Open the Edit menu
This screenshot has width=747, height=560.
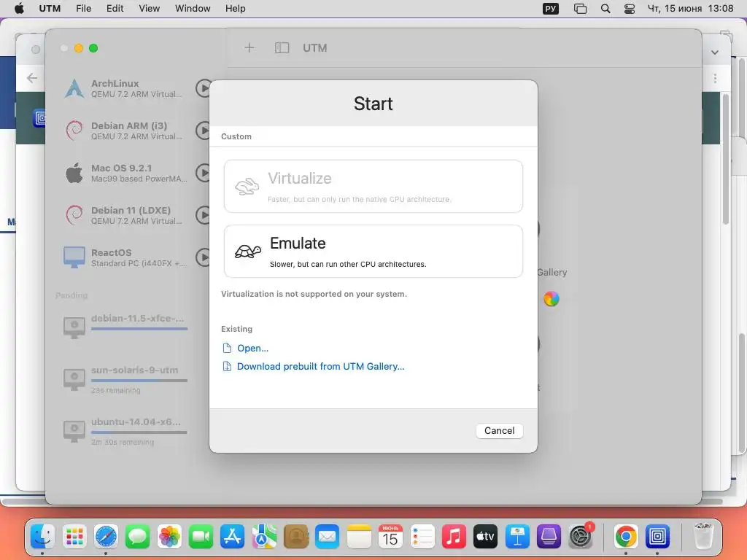pyautogui.click(x=115, y=9)
